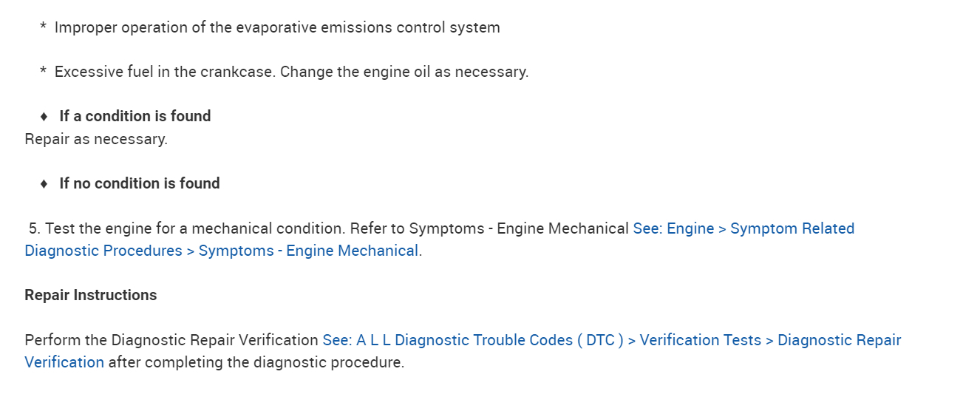Viewport: 980px width, 414px height.
Task: Open the Engine Symptom Related Diagnostic Procedures link
Action: pos(743,228)
